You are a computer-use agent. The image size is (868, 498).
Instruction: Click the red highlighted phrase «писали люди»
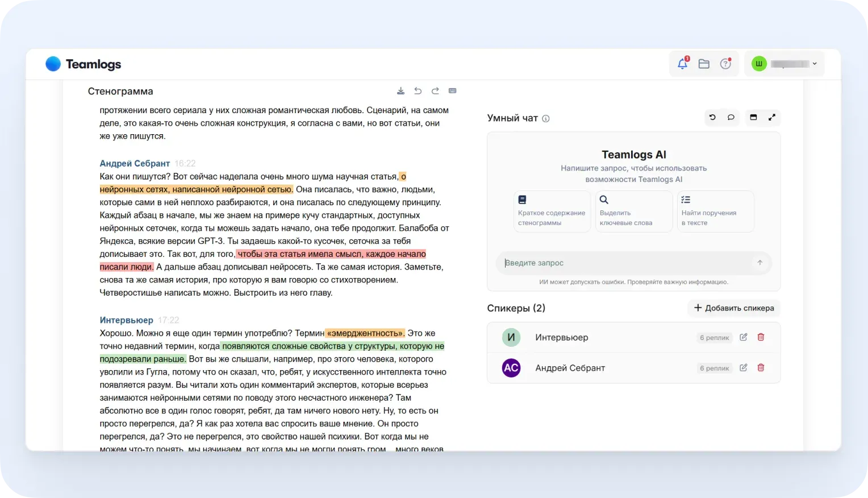tap(126, 267)
